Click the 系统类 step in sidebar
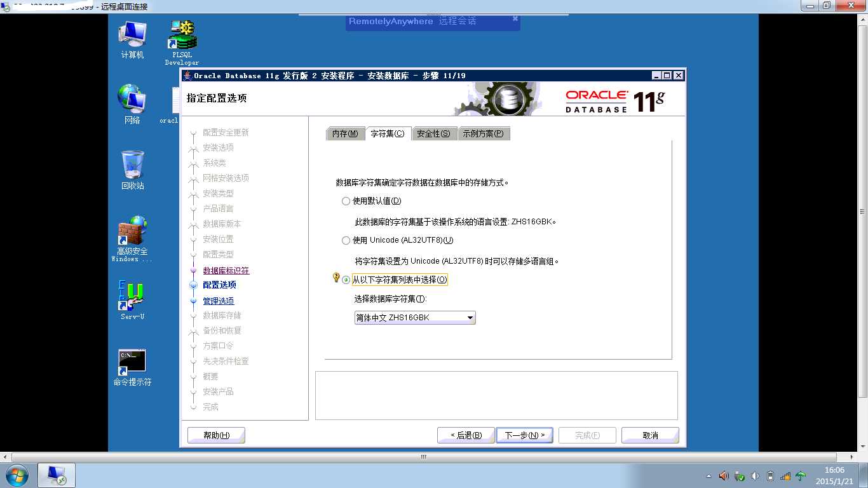 coord(215,163)
